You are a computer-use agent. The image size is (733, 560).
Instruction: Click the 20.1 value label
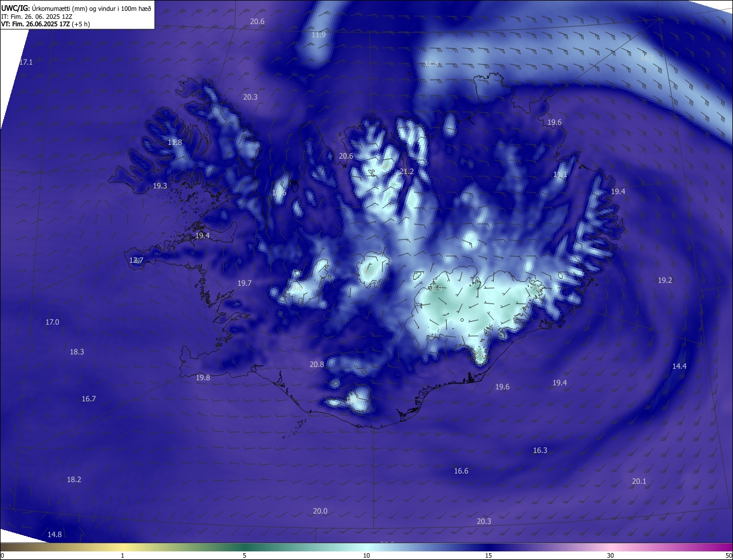click(x=639, y=481)
